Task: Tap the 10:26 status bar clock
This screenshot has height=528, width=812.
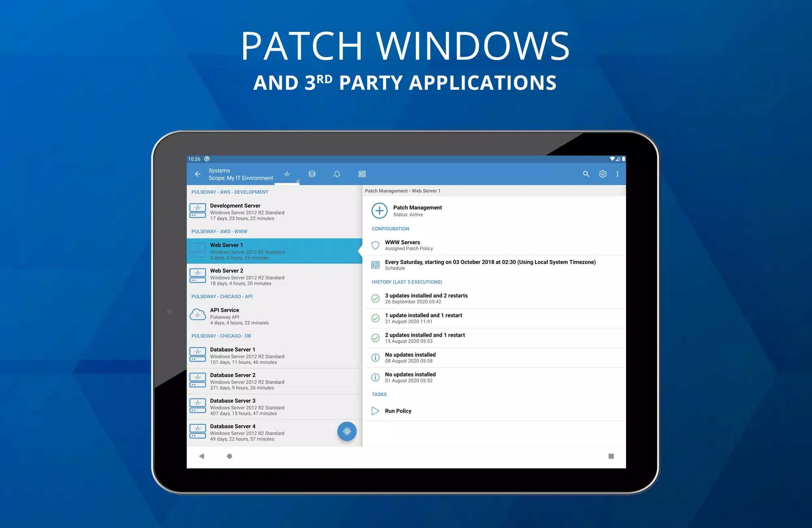Action: pyautogui.click(x=194, y=159)
